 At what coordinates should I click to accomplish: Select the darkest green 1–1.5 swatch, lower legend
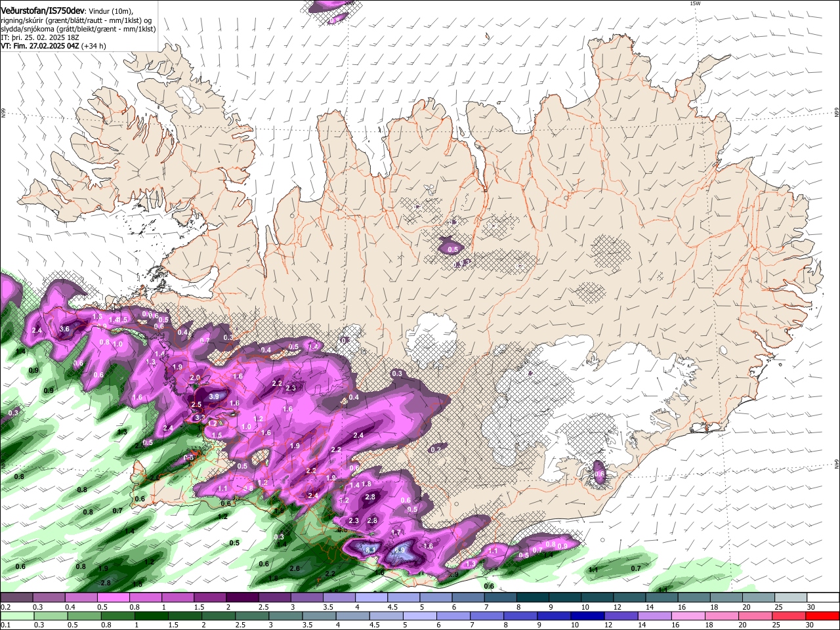tap(151, 616)
